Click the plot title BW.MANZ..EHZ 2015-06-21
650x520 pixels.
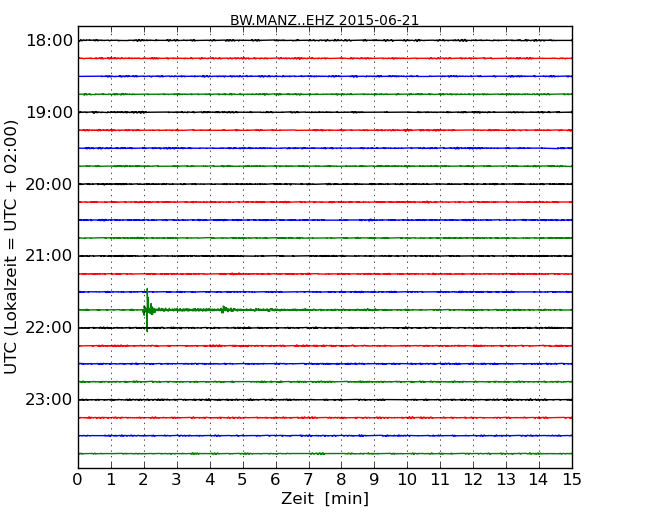(325, 20)
